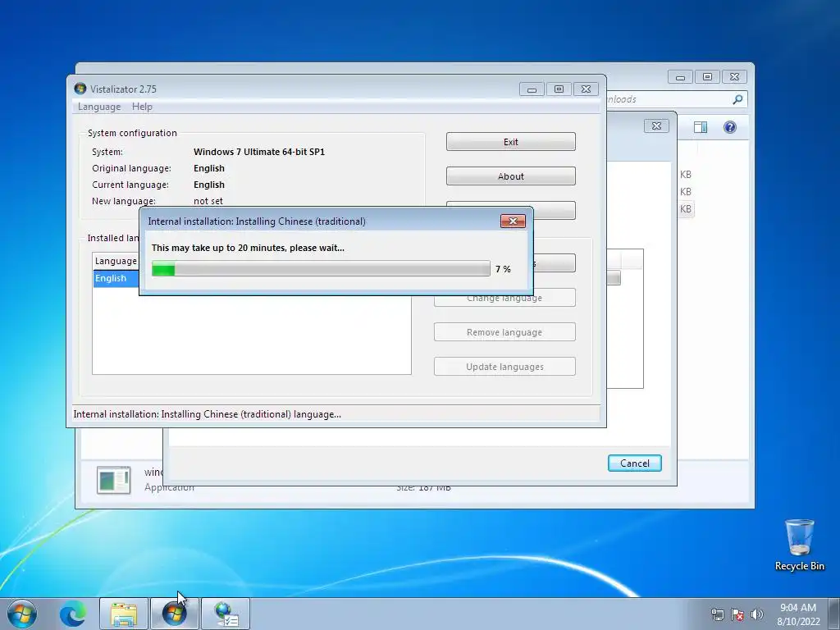Close the background dialog behind Vistalizator

656,126
